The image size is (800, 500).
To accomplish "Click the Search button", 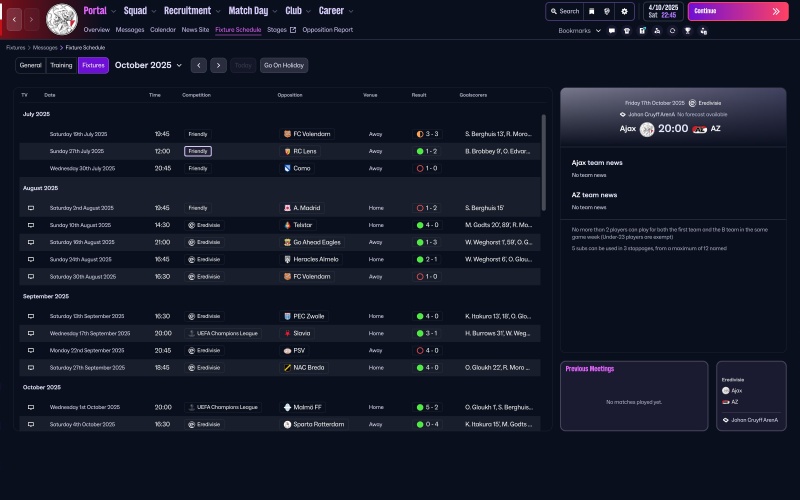I will point(565,11).
